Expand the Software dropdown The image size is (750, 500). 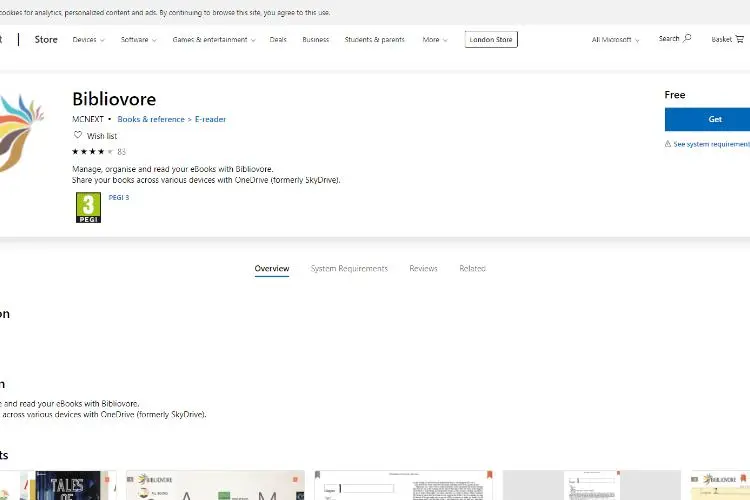[x=139, y=40]
